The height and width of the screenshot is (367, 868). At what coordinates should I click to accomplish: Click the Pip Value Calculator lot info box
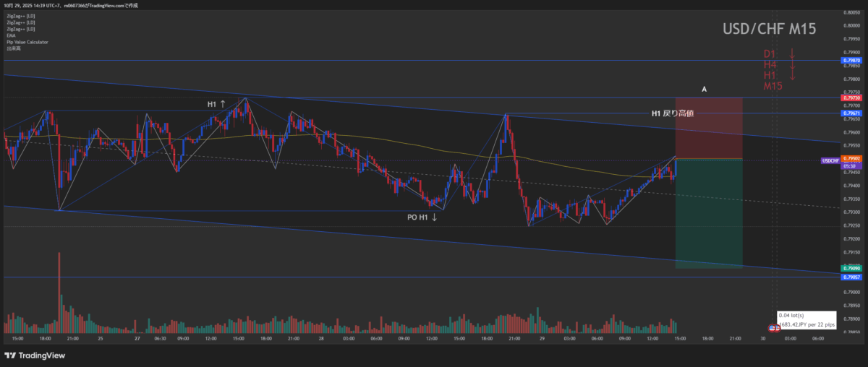click(807, 321)
